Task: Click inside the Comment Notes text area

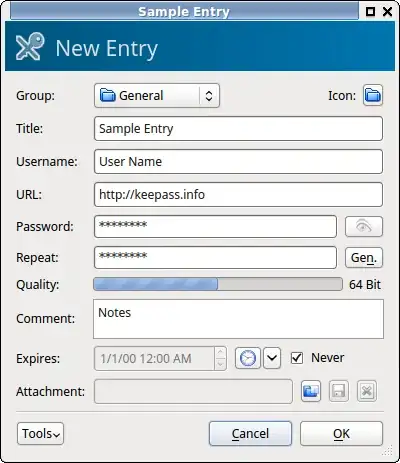Action: click(238, 319)
